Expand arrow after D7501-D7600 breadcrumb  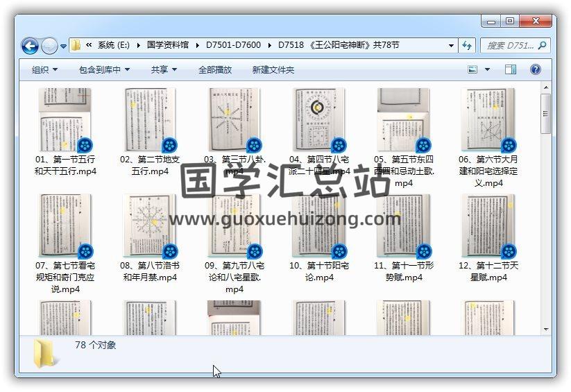point(269,46)
